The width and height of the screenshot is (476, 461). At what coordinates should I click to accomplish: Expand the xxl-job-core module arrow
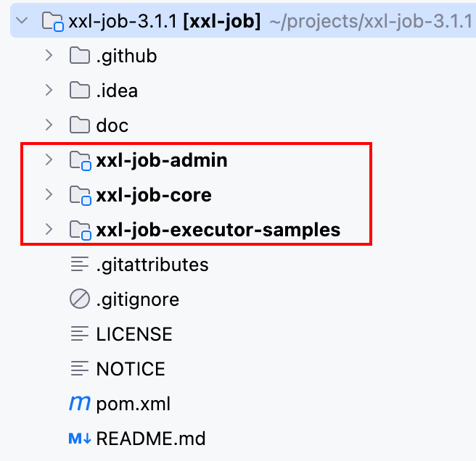click(x=49, y=194)
